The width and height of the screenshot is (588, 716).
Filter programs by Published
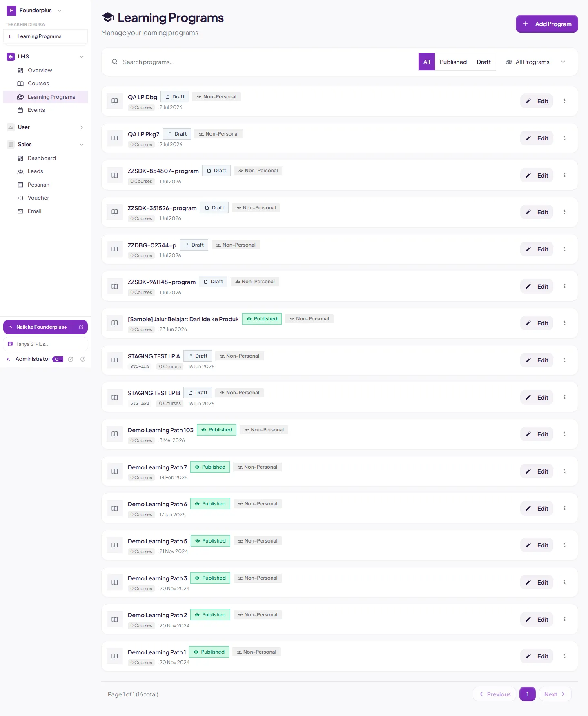[453, 62]
